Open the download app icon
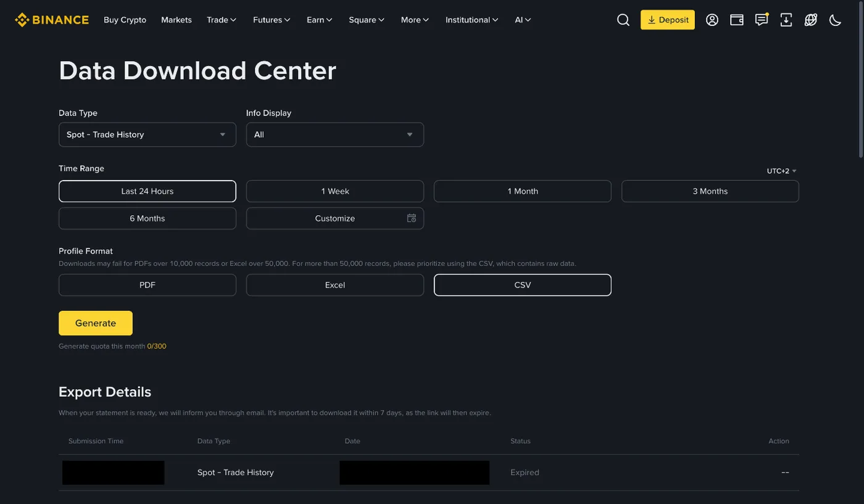This screenshot has width=864, height=504. tap(786, 20)
